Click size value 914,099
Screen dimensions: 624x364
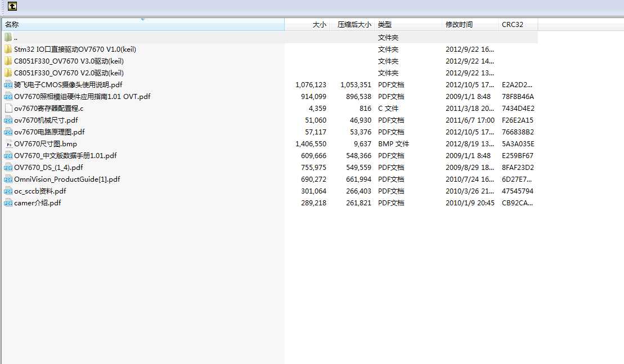click(313, 97)
